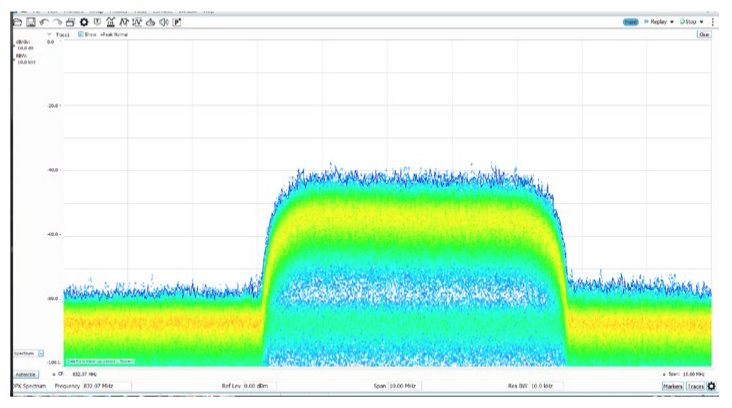The width and height of the screenshot is (732, 408).
Task: Open the Stop dropdown arrow
Action: click(702, 22)
